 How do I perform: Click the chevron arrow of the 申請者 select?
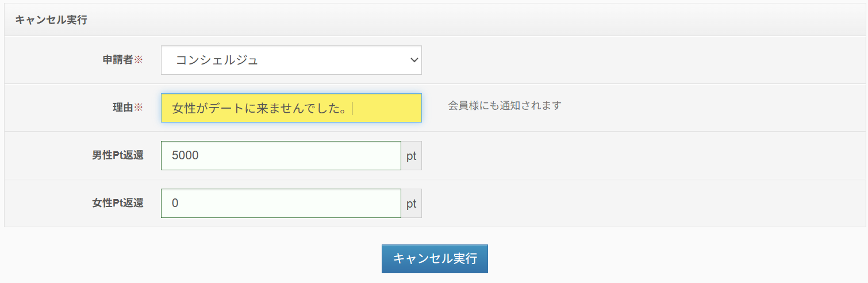coord(413,60)
